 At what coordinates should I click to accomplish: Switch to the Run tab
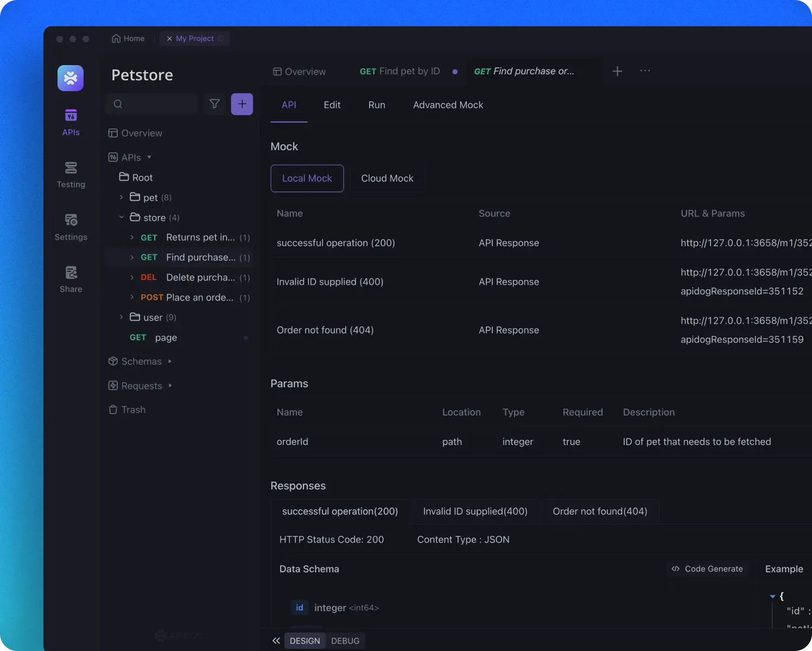pyautogui.click(x=377, y=105)
